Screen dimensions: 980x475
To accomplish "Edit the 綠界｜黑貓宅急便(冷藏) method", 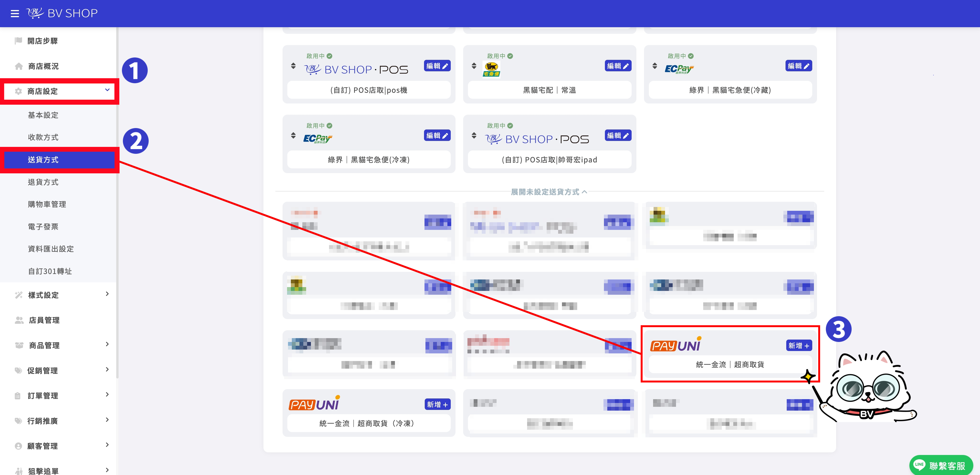I will [799, 66].
